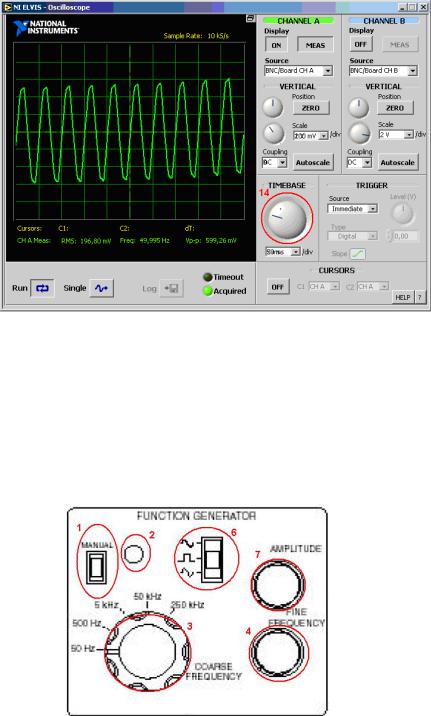Click the Channel A vertical position knob
The height and width of the screenshot is (716, 431).
point(273,107)
